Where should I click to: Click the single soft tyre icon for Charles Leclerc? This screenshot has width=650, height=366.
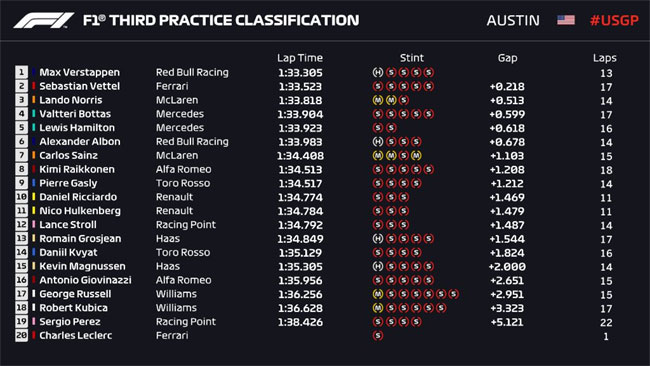click(x=378, y=335)
